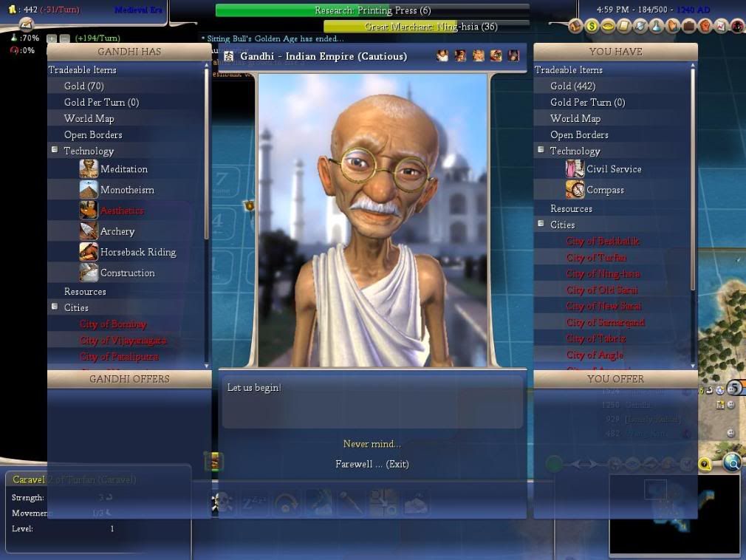Select City of Tabriz

[x=595, y=338]
